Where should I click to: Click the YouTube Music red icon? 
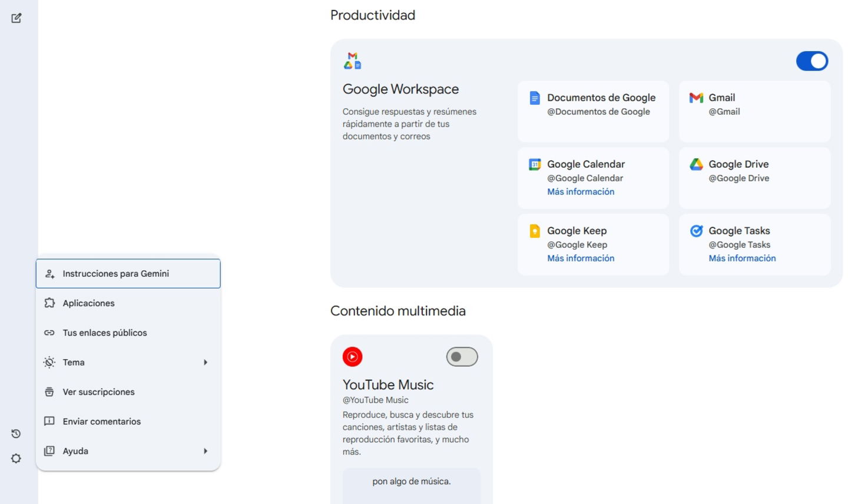click(352, 357)
